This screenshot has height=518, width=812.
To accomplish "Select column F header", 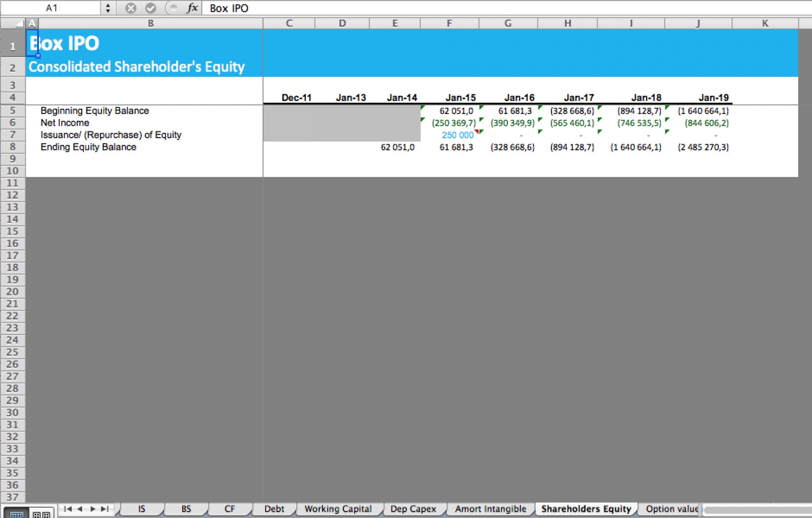I will [x=449, y=24].
